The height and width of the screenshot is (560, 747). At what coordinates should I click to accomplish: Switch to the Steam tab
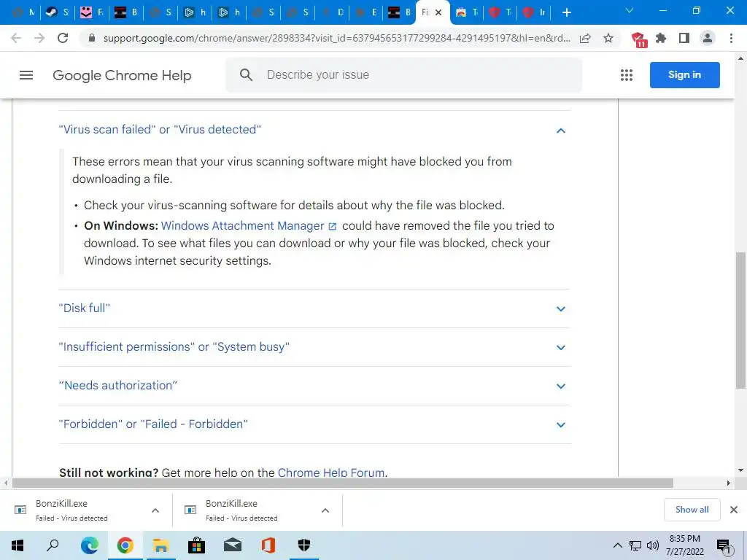(57, 12)
